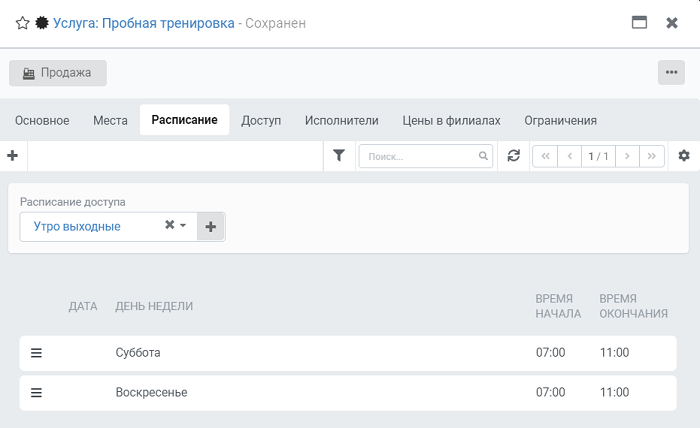Screen dimensions: 700x428
Task: Open the Суббота row menu handle
Action: 36,353
